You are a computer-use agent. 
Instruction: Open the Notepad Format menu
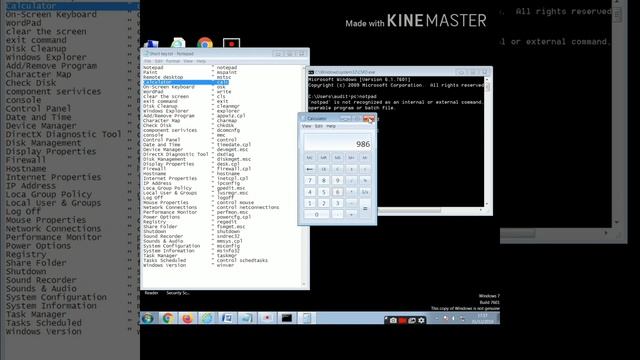173,61
